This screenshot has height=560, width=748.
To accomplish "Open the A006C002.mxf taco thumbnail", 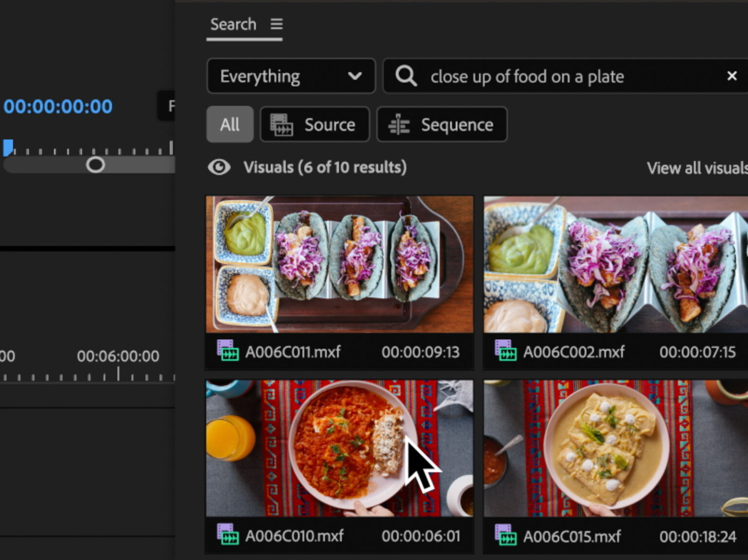I will point(614,265).
